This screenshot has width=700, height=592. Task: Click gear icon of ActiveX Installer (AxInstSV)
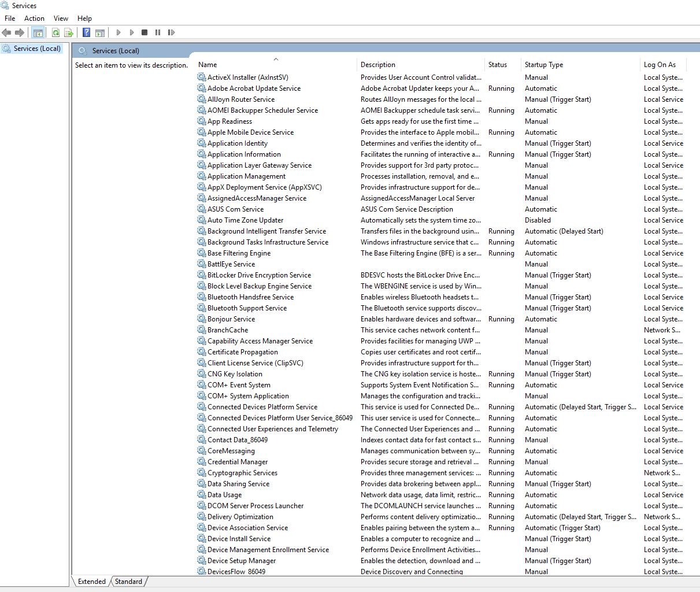[x=201, y=77]
